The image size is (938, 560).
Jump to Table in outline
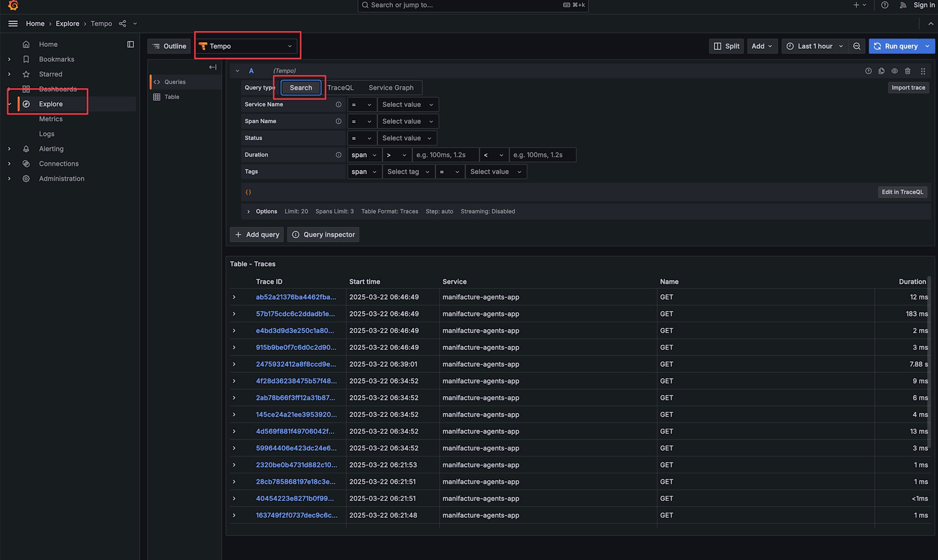coord(172,97)
